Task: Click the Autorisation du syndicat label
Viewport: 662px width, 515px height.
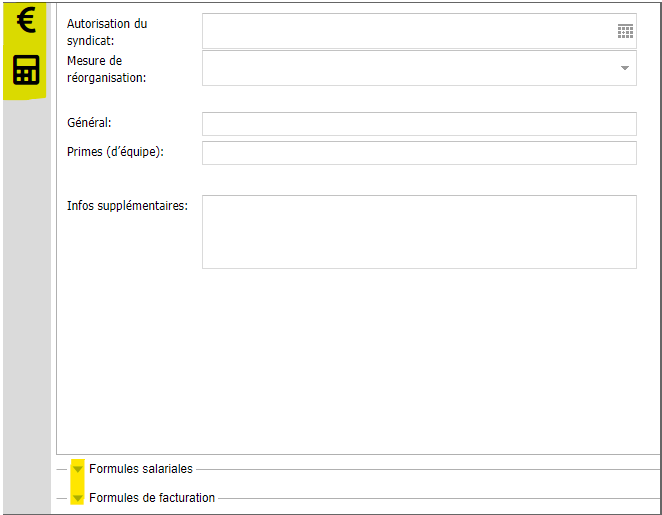Action: tap(107, 32)
